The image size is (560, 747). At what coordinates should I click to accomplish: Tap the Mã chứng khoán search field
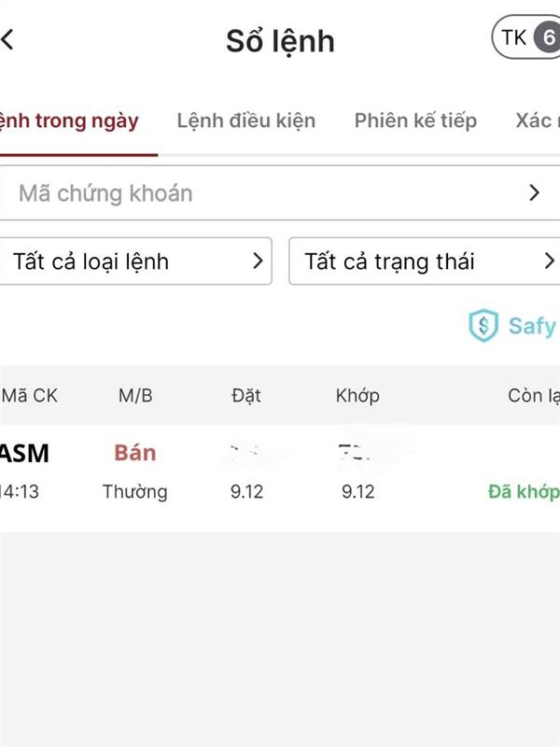[x=261, y=193]
